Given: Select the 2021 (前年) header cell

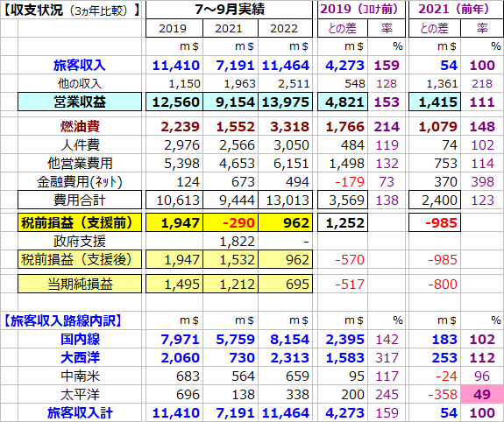Looking at the screenshot, I should [456, 10].
